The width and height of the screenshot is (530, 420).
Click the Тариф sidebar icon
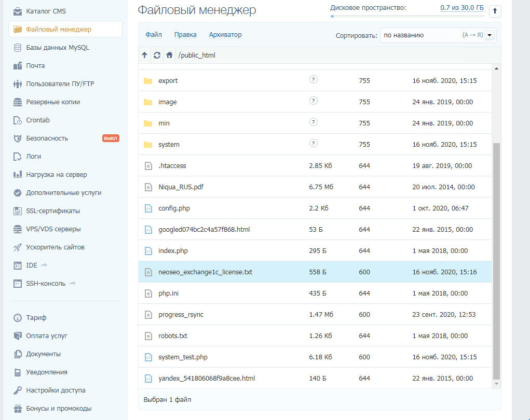click(18, 318)
